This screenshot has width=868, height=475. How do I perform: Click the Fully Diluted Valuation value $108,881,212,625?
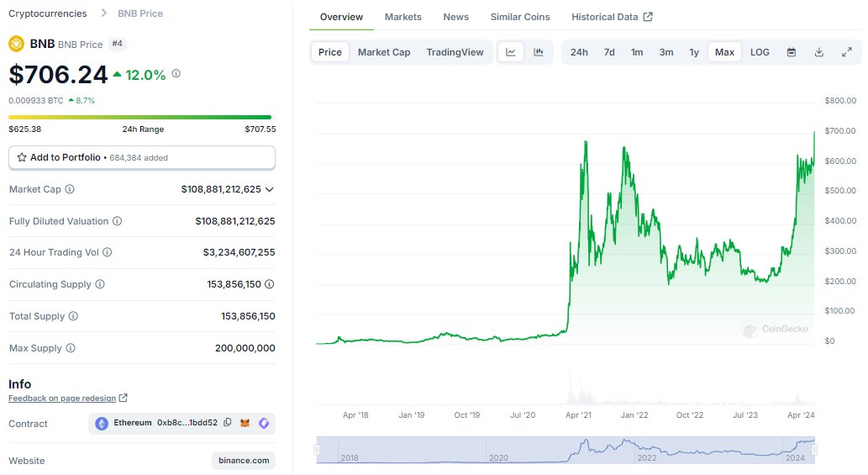[235, 221]
